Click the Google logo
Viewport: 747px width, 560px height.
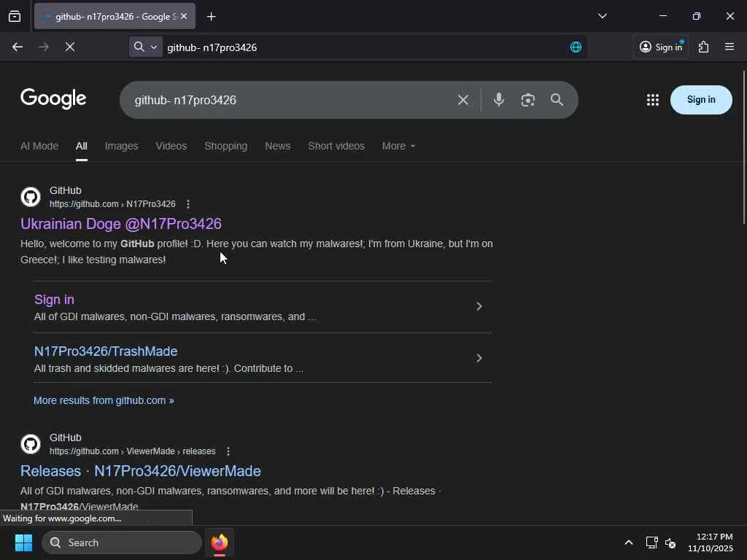[53, 98]
